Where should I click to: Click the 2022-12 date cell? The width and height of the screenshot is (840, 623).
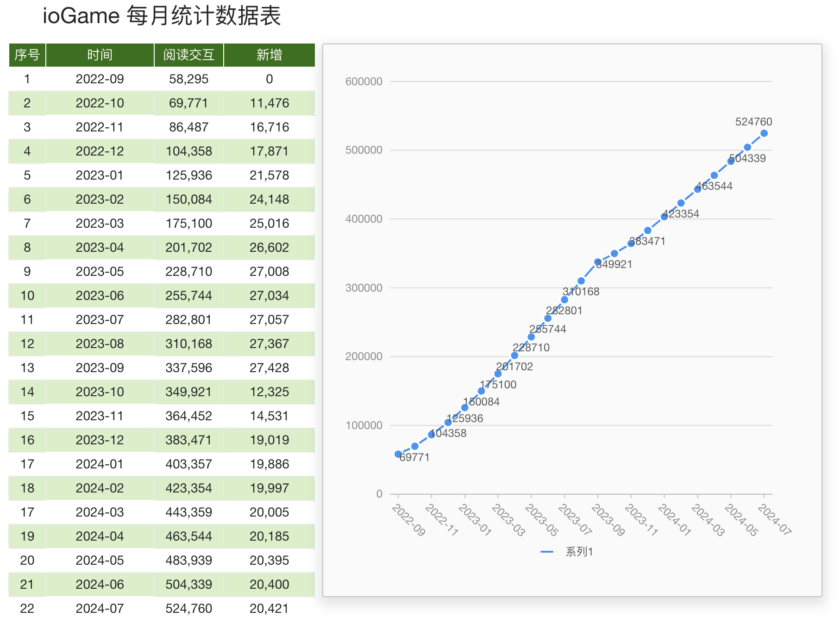pos(100,151)
